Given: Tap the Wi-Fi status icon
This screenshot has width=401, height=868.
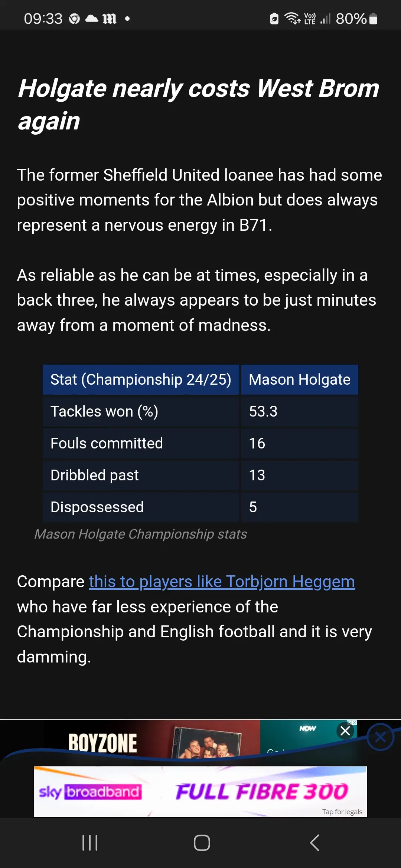Looking at the screenshot, I should pyautogui.click(x=292, y=18).
